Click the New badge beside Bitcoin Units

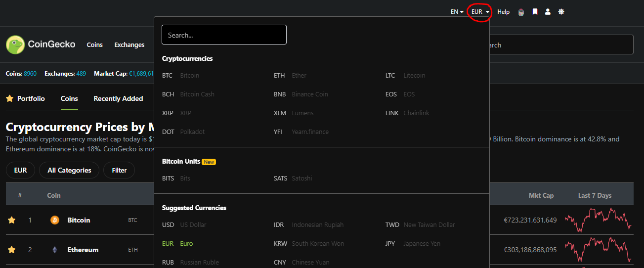(x=209, y=162)
